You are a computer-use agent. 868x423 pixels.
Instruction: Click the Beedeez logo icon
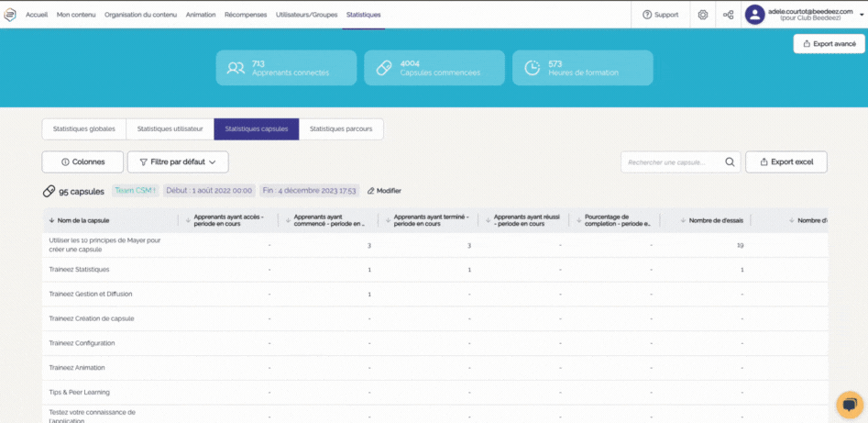tap(10, 15)
